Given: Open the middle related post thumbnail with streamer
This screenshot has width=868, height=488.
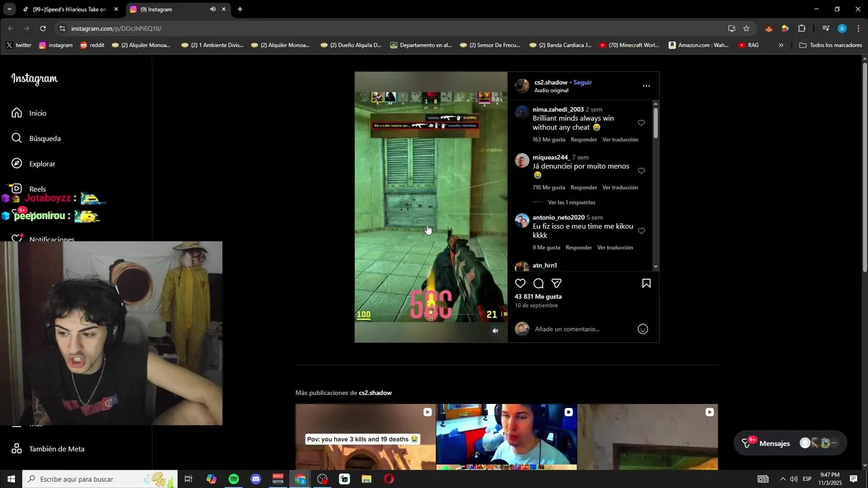Looking at the screenshot, I should (x=507, y=437).
